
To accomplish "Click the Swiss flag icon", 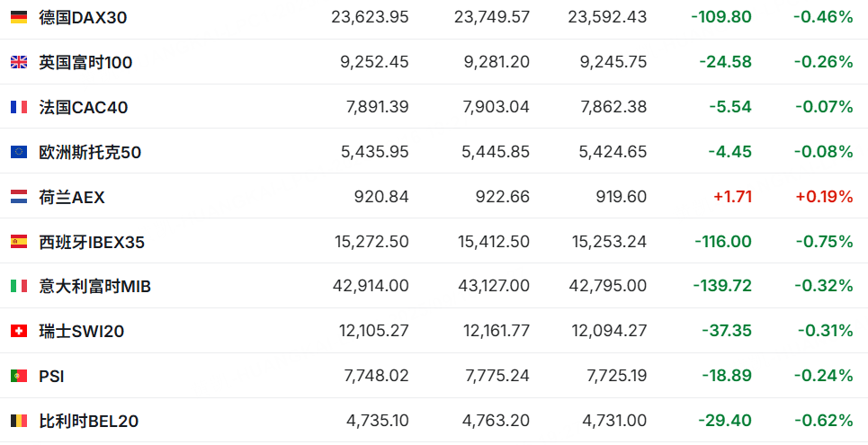I will (19, 331).
